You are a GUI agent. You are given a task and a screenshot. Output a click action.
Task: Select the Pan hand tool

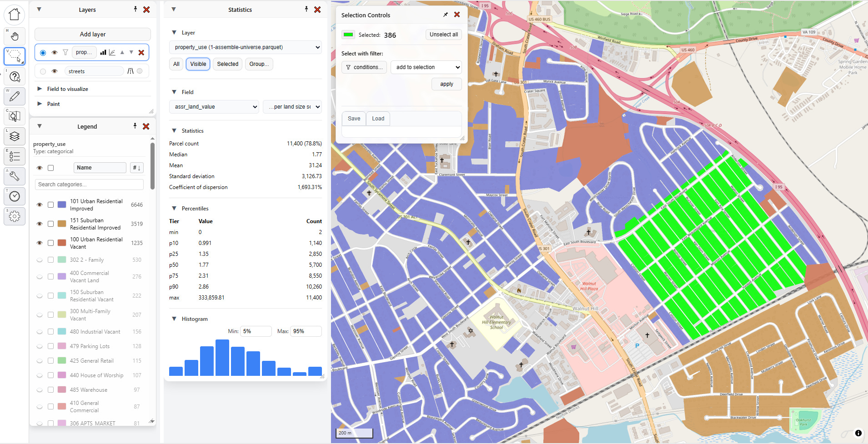click(x=15, y=36)
